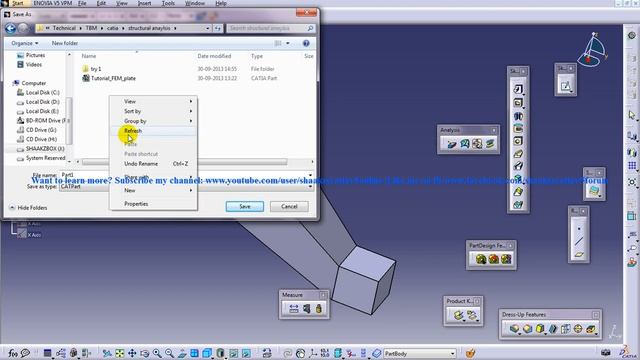Image resolution: width=640 pixels, height=360 pixels.
Task: Choose Undo Rename in context menu
Action: [153, 164]
